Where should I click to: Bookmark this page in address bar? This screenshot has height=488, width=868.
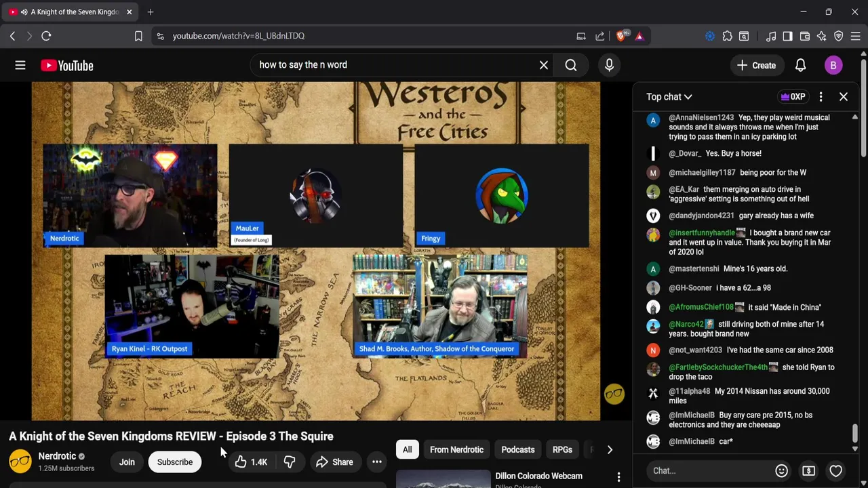(x=138, y=36)
